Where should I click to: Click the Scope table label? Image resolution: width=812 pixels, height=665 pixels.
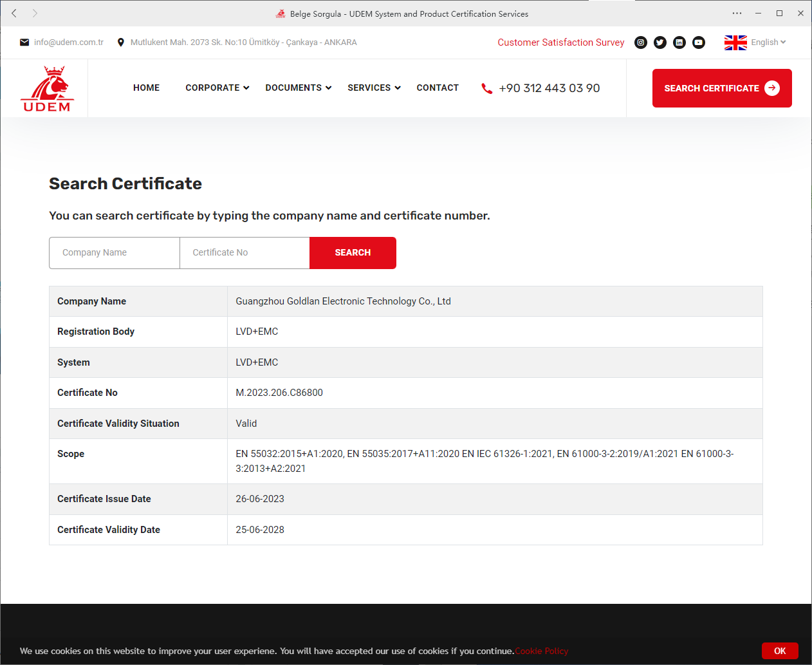tap(71, 454)
